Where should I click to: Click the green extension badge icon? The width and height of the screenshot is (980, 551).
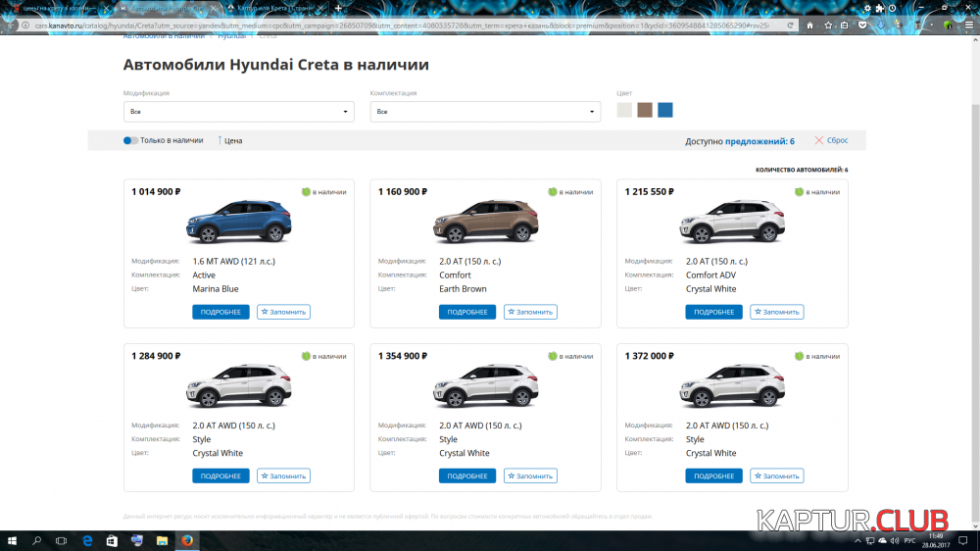click(948, 25)
